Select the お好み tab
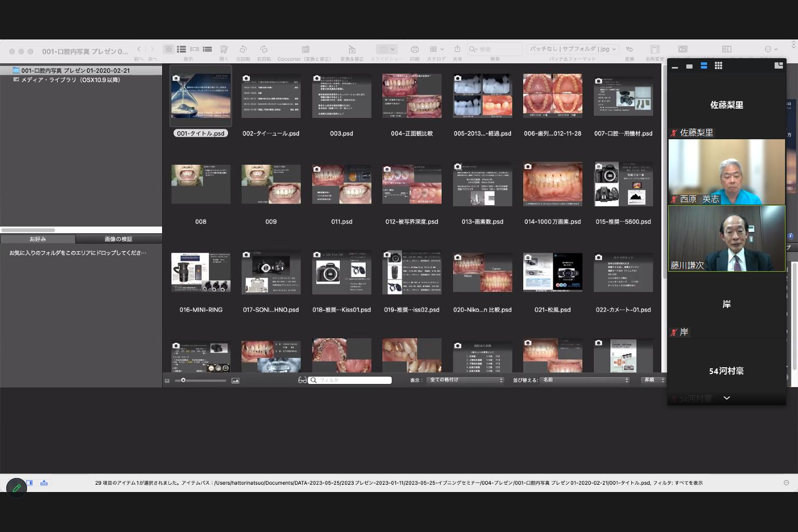This screenshot has height=532, width=798. point(38,239)
